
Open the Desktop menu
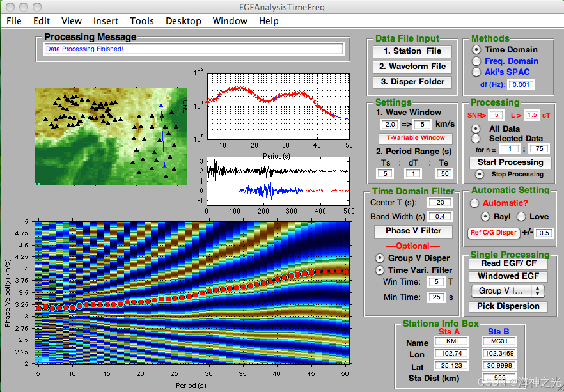click(183, 21)
